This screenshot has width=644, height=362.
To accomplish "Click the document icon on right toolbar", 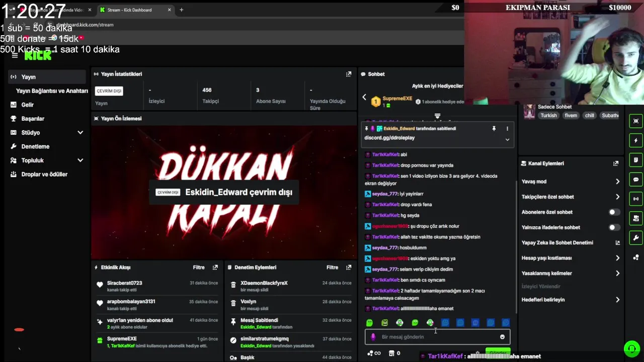I will coord(636,160).
